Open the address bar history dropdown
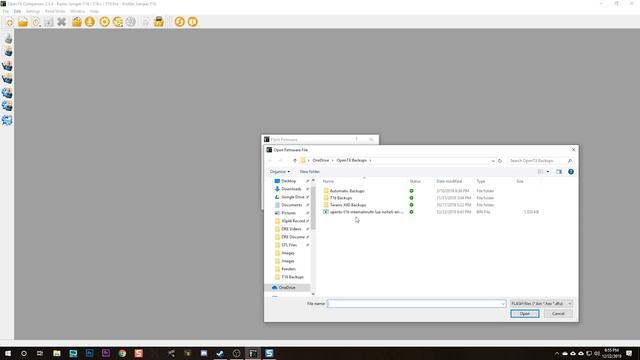Viewport: 640px width, 360px height. coord(493,161)
